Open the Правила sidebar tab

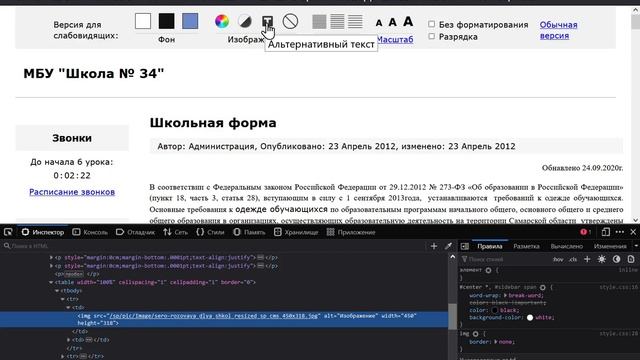pyautogui.click(x=490, y=246)
